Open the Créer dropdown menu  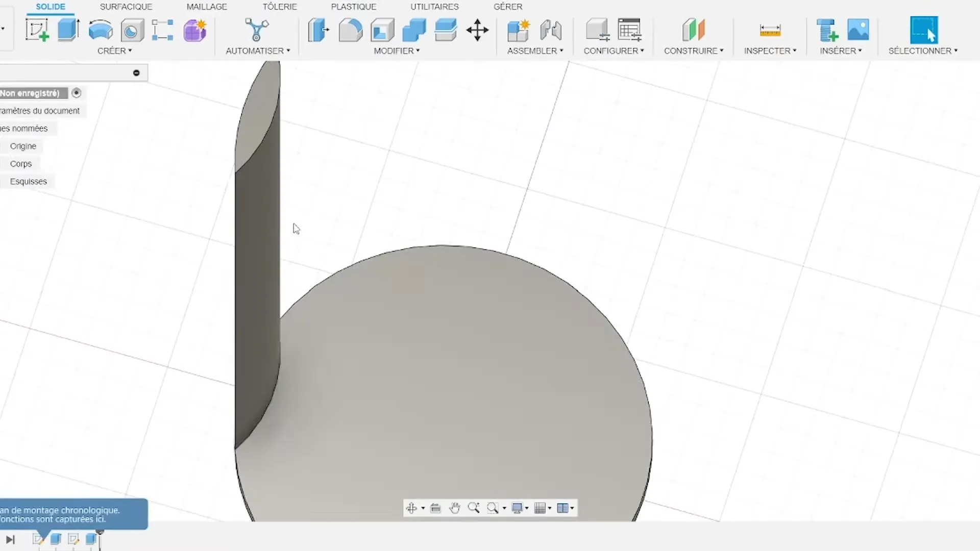[x=115, y=51]
